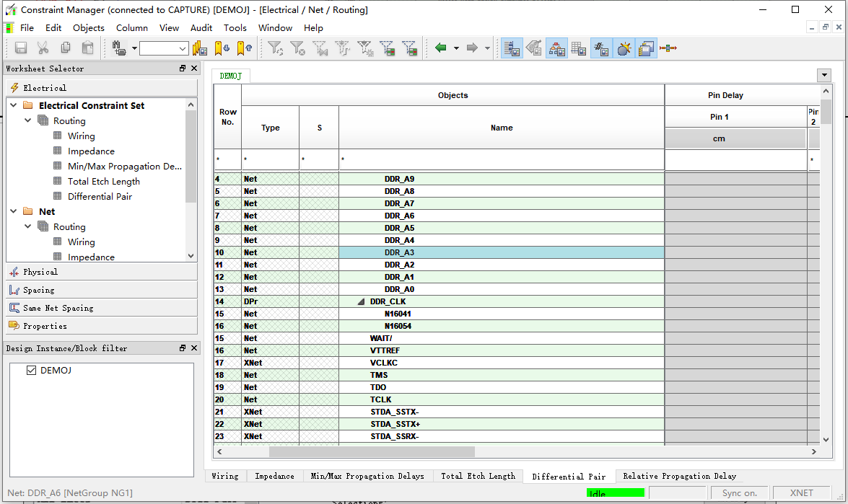Viewport: 848px width, 504px height.
Task: Click the grid table view icon
Action: tap(579, 48)
